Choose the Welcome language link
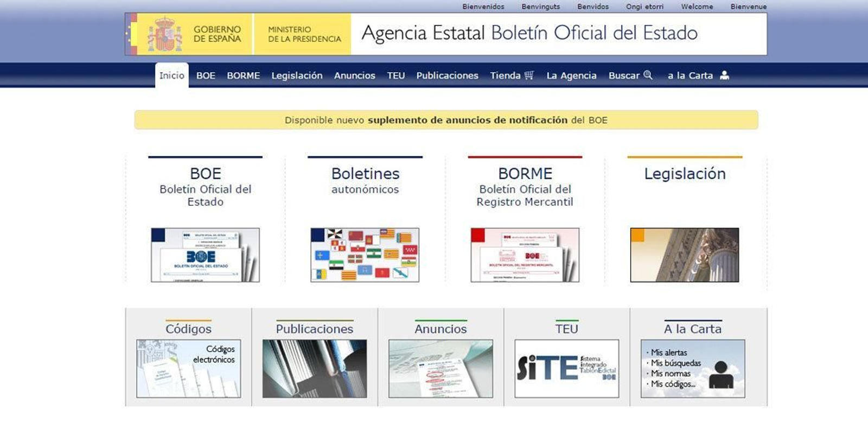The height and width of the screenshot is (442, 868). [x=697, y=7]
